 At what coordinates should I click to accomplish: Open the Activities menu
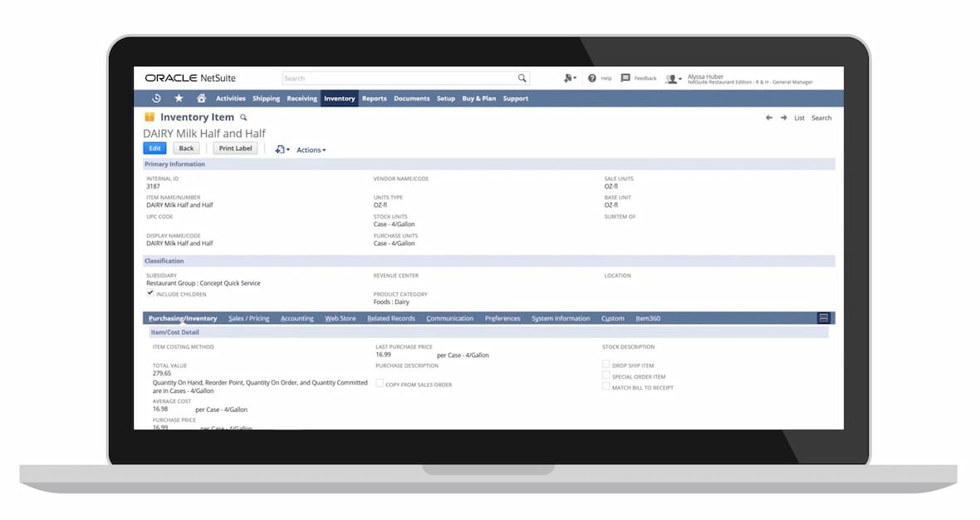(x=231, y=98)
